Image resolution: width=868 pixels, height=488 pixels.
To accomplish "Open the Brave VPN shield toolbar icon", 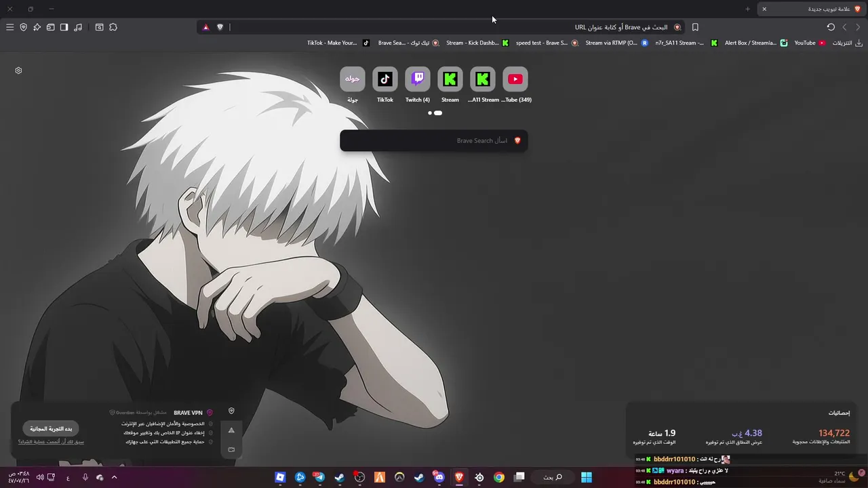I will 23,27.
